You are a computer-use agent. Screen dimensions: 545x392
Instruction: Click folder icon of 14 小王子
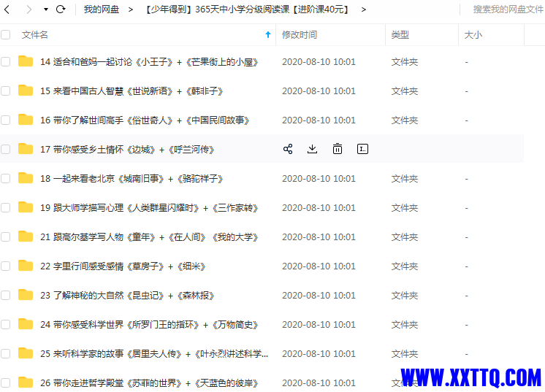click(x=26, y=61)
